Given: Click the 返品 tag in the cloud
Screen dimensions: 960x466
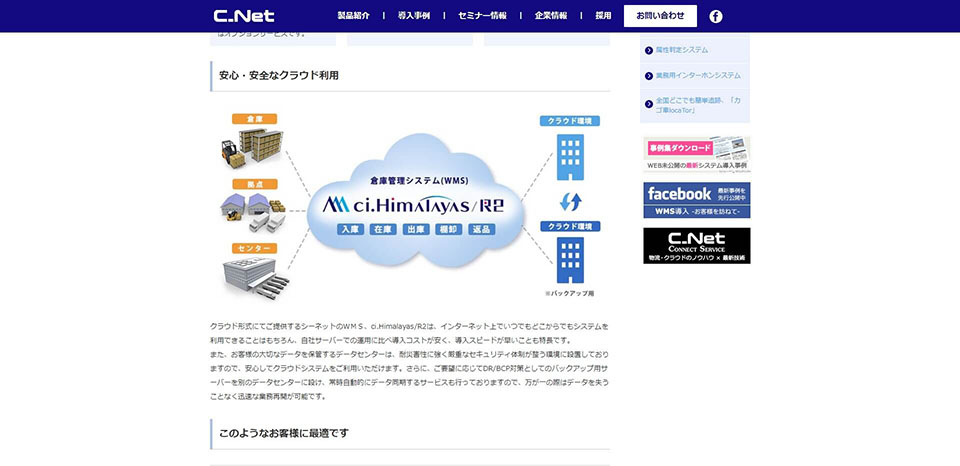Looking at the screenshot, I should 481,230.
